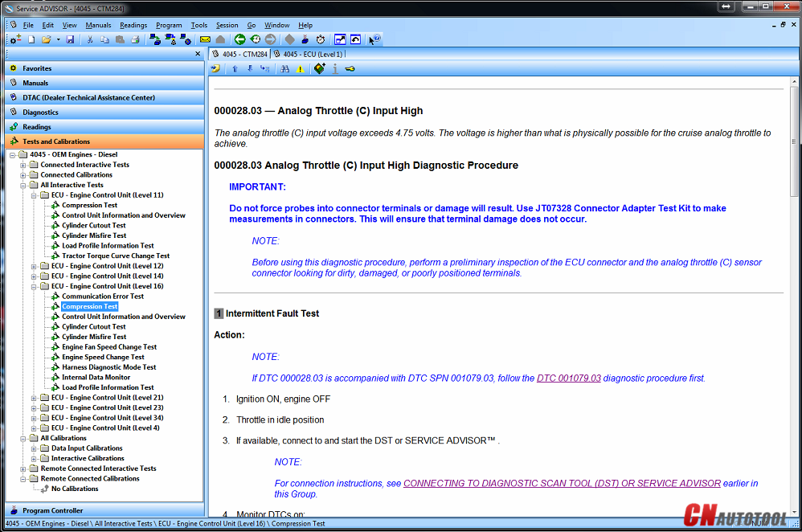802x532 pixels.
Task: Expand ECU Engine Control Unit (Level 21)
Action: (x=34, y=398)
